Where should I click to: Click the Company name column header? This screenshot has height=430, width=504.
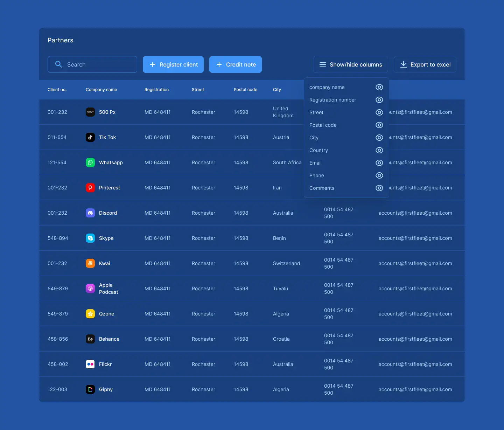point(101,90)
